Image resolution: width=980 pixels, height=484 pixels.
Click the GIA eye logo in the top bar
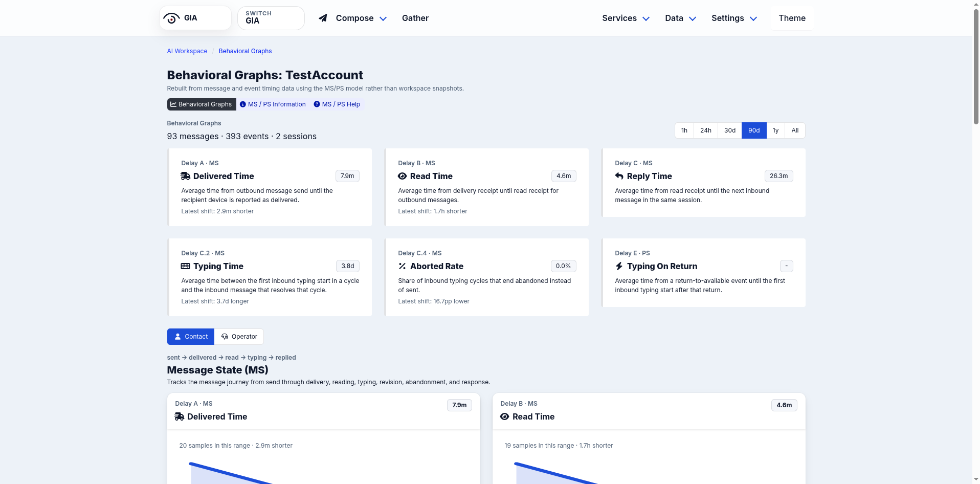[x=171, y=17]
